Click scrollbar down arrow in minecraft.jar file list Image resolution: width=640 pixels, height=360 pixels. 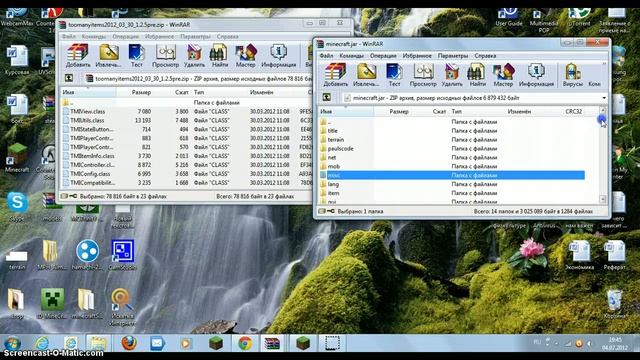[602, 199]
